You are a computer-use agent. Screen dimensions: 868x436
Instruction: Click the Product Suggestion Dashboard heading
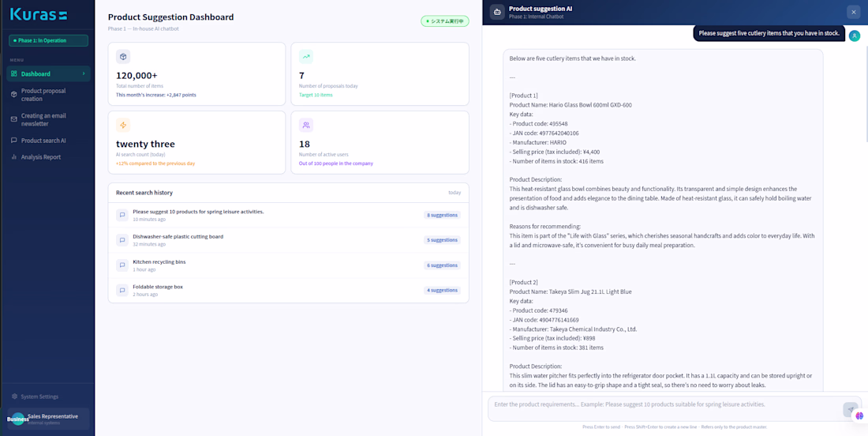(x=170, y=17)
